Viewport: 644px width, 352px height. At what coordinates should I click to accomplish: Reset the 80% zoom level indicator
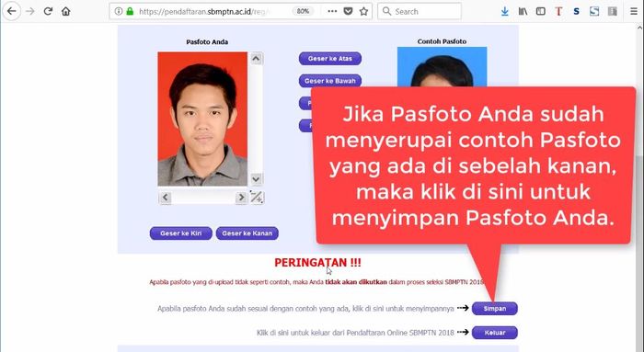[x=303, y=11]
